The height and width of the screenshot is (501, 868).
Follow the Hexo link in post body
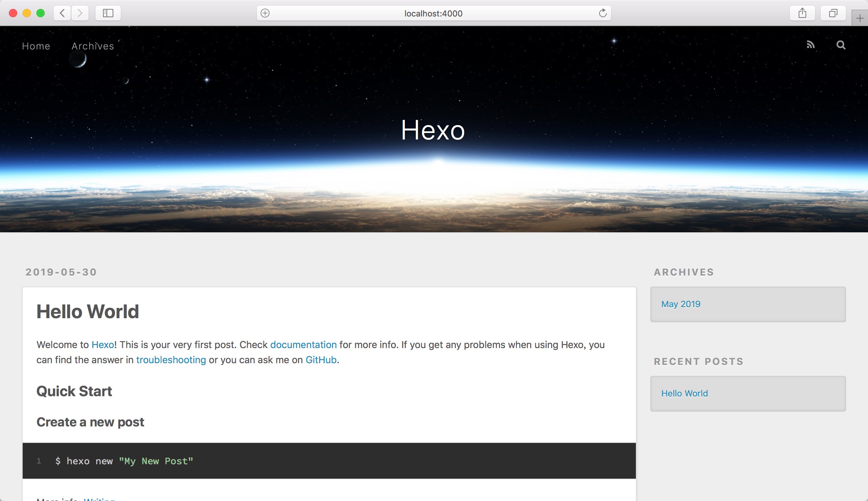(x=103, y=345)
